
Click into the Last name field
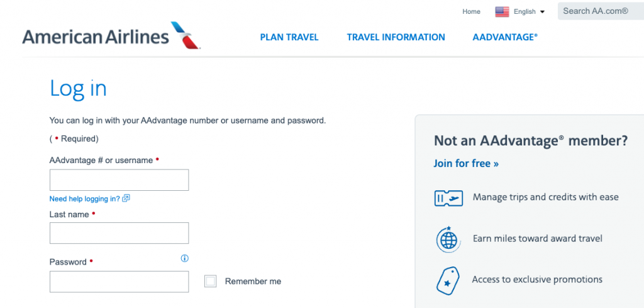pyautogui.click(x=119, y=233)
